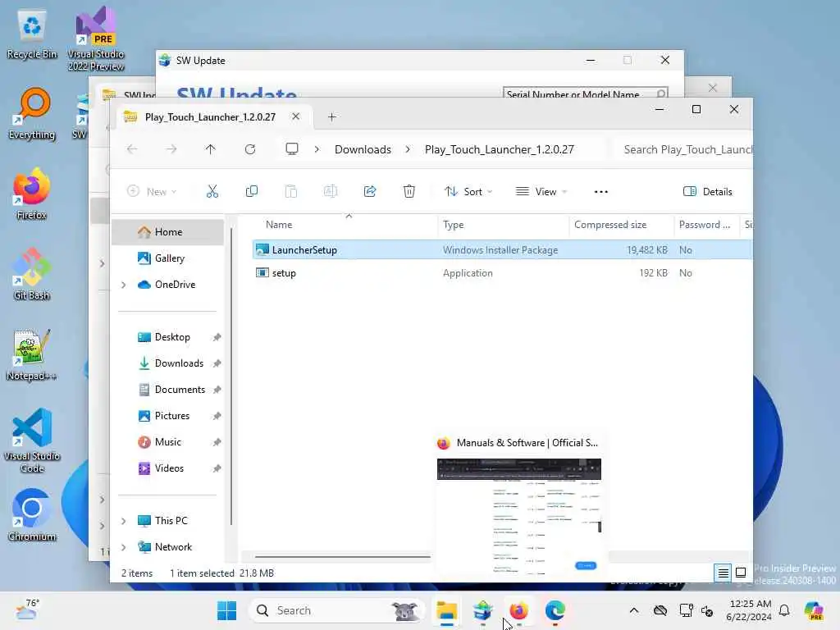Open Firefox from the taskbar
Viewport: 840px width, 630px height.
(x=518, y=610)
